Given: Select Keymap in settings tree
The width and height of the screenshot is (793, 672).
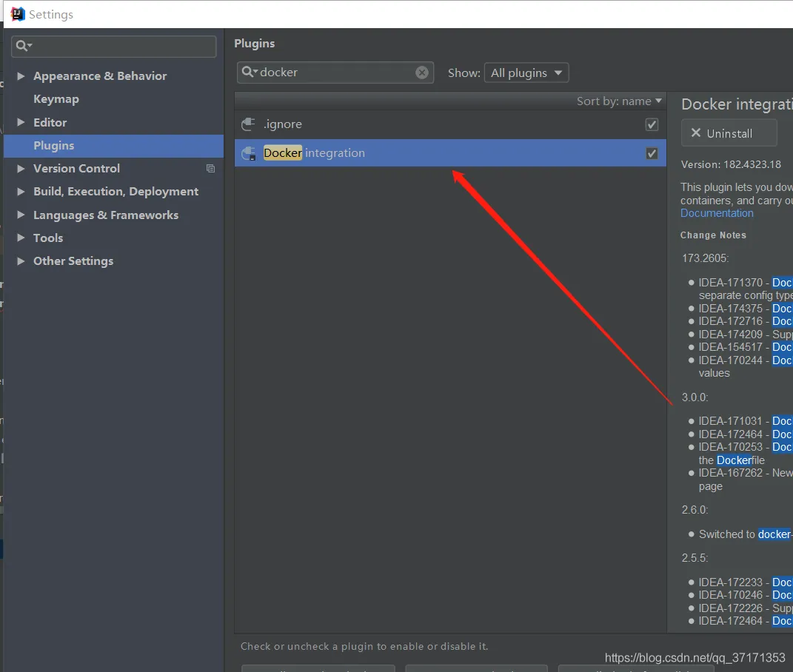Looking at the screenshot, I should (56, 99).
